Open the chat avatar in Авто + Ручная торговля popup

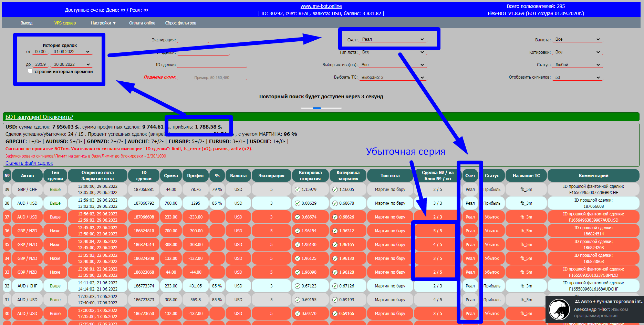click(x=559, y=309)
